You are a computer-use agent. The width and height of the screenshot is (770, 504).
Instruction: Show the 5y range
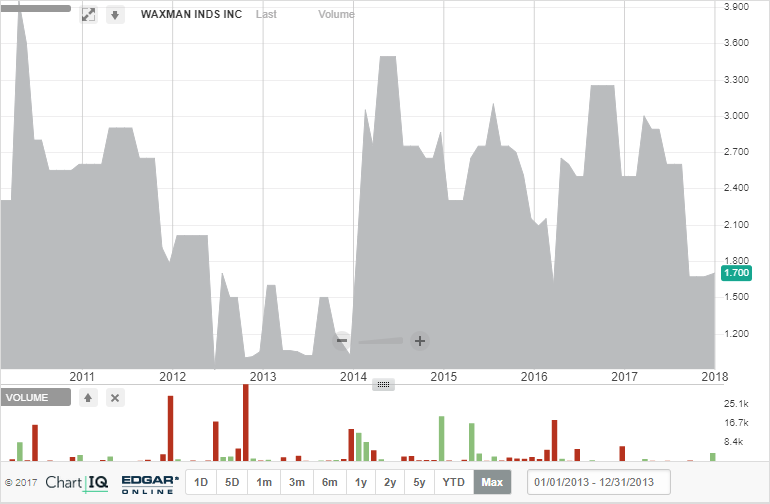[419, 482]
